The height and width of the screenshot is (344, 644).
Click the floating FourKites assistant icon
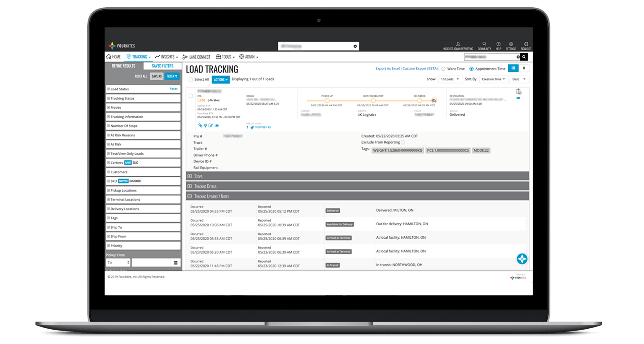[x=522, y=259]
